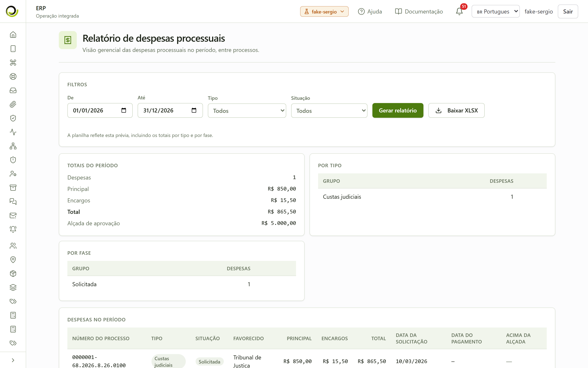Open the paperclip attachments sidebar icon
Viewport: 588px width, 368px height.
13,104
